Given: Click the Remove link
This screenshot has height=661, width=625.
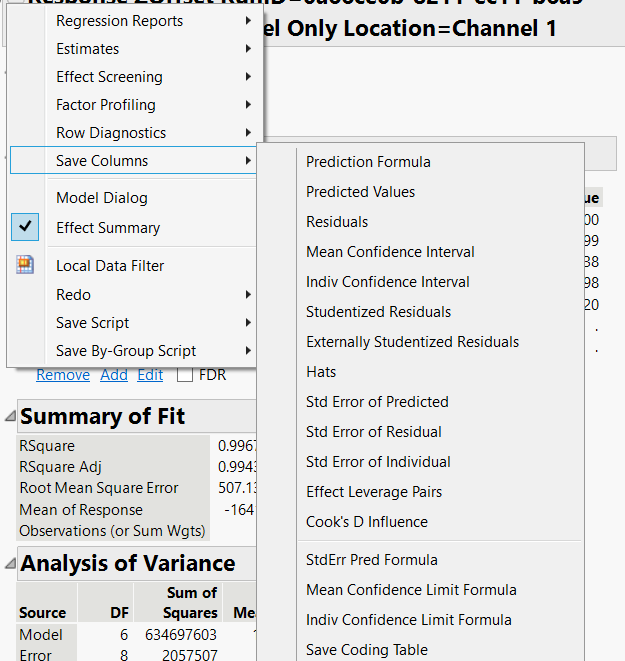Looking at the screenshot, I should click(62, 375).
